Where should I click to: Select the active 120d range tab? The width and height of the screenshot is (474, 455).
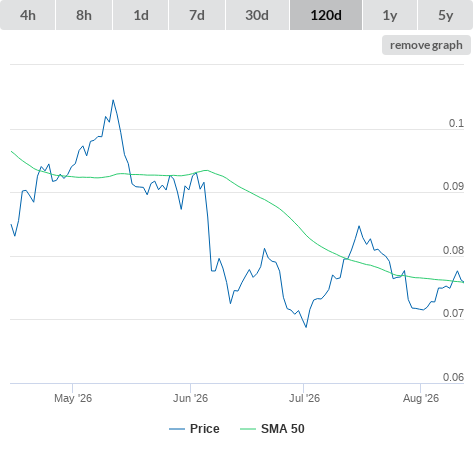tap(326, 15)
